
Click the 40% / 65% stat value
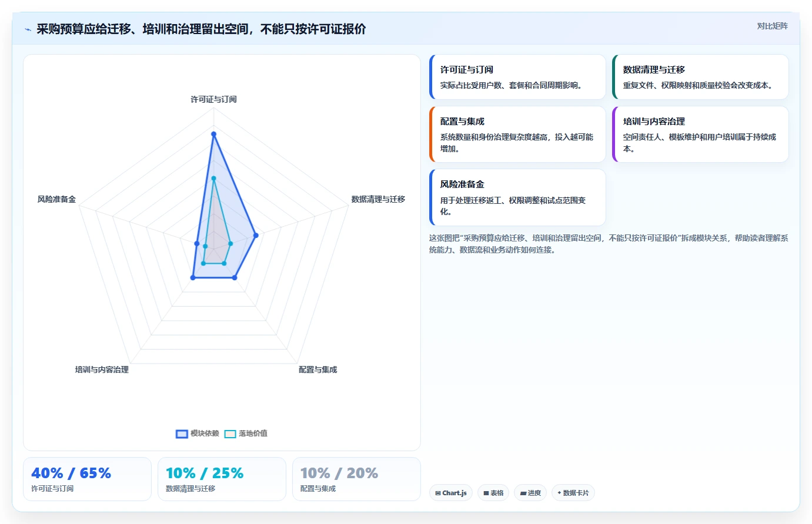pyautogui.click(x=71, y=473)
